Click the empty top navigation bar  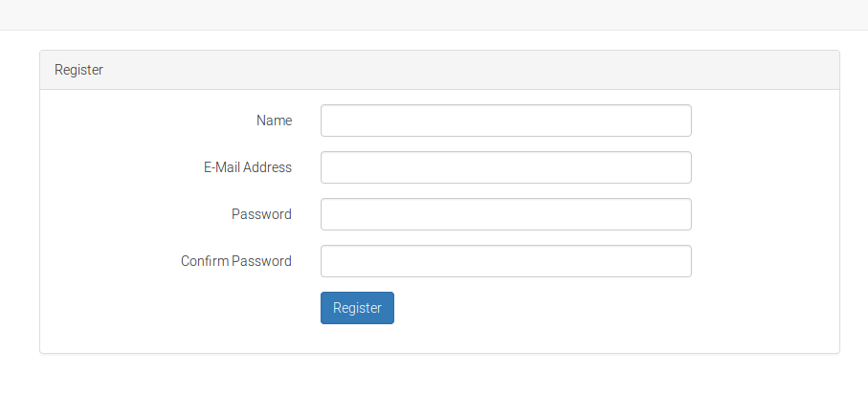click(x=434, y=14)
